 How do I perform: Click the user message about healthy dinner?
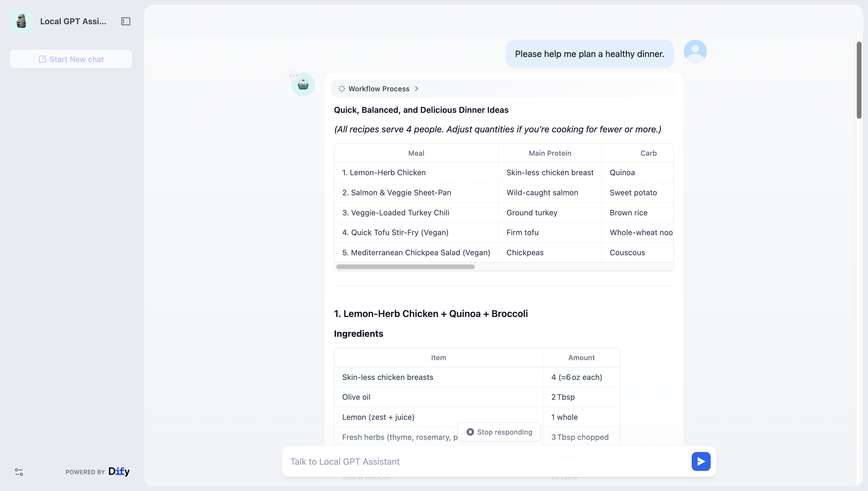(x=589, y=54)
